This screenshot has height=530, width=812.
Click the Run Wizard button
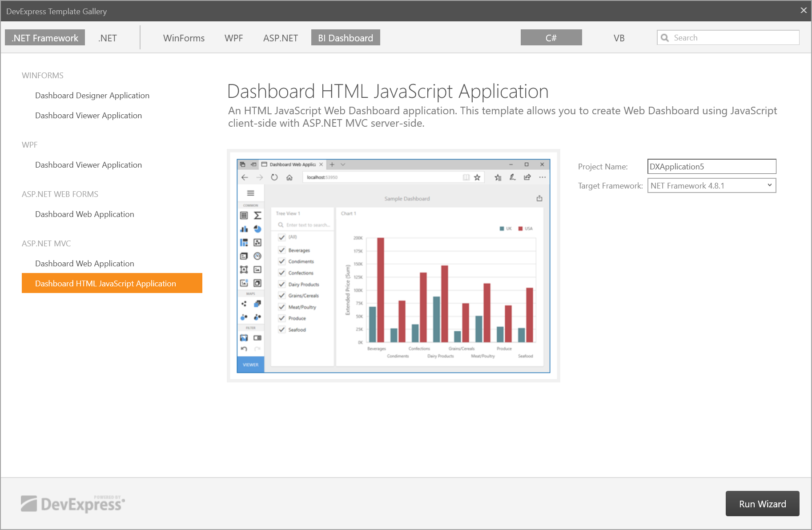pyautogui.click(x=762, y=504)
